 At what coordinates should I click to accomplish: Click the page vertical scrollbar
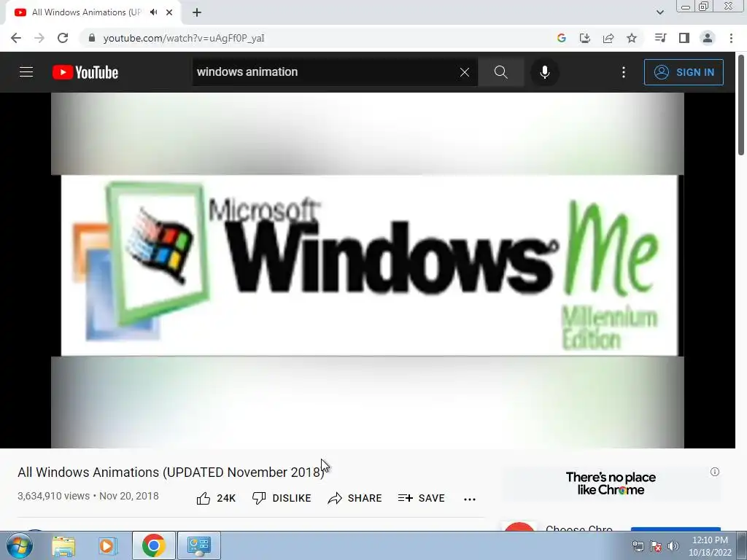pyautogui.click(x=741, y=105)
